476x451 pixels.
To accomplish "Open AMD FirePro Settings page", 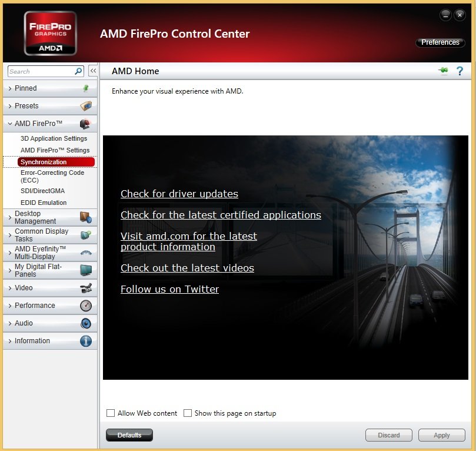I will point(55,150).
